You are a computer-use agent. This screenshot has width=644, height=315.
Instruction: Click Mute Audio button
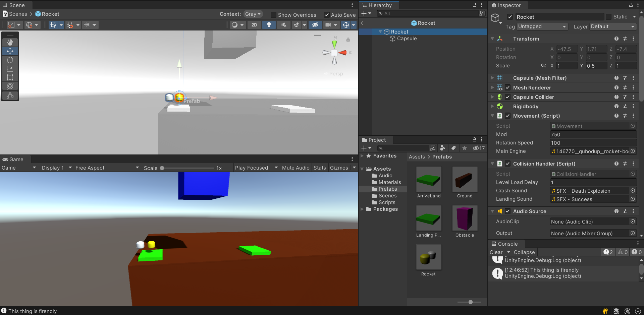point(296,168)
